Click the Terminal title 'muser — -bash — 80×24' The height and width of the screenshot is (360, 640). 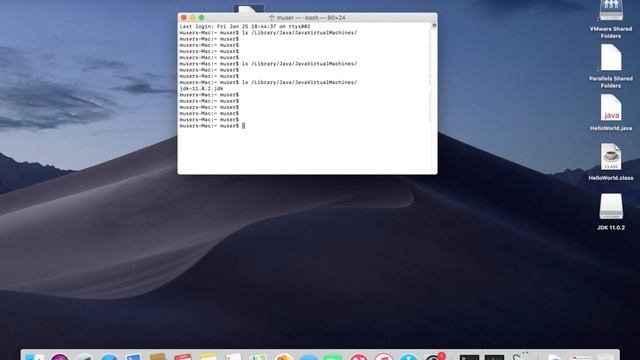pyautogui.click(x=311, y=18)
